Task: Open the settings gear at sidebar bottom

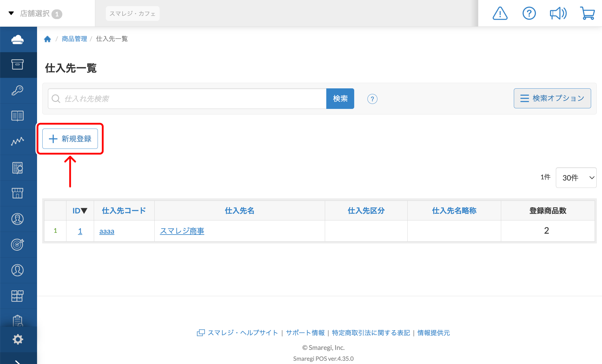Action: point(18,339)
